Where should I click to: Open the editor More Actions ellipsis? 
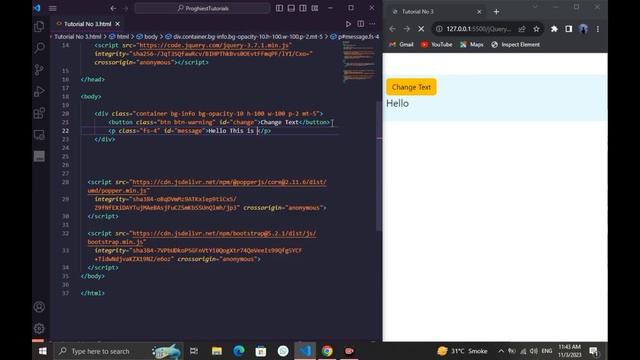372,24
